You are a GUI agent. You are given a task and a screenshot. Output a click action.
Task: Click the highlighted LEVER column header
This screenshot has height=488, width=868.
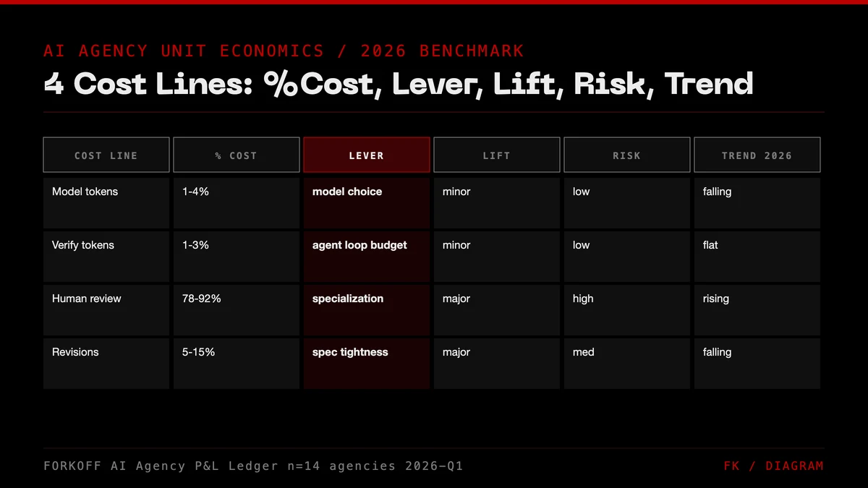367,155
